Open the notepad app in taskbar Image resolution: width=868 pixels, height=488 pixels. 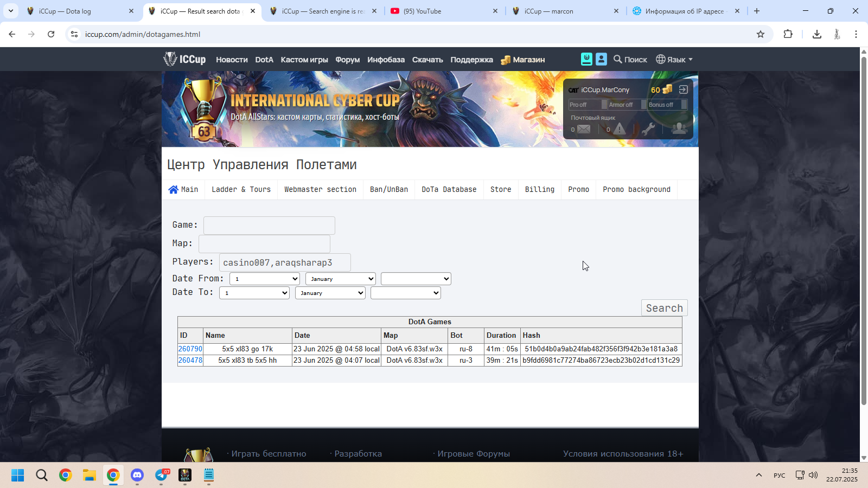tap(209, 475)
